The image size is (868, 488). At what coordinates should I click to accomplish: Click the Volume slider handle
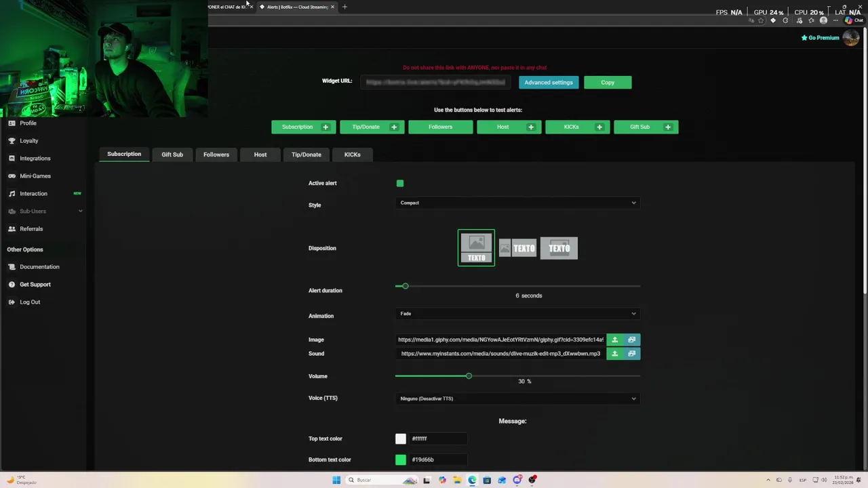pos(469,376)
